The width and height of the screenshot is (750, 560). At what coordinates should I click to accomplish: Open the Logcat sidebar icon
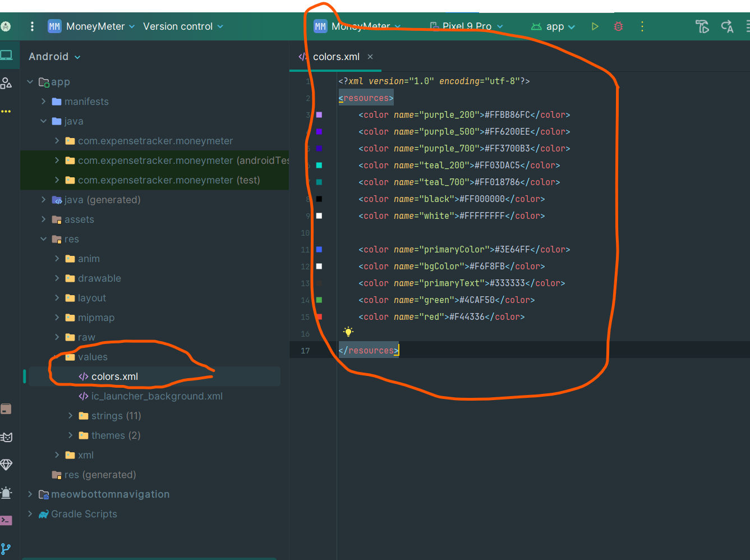coord(6,437)
